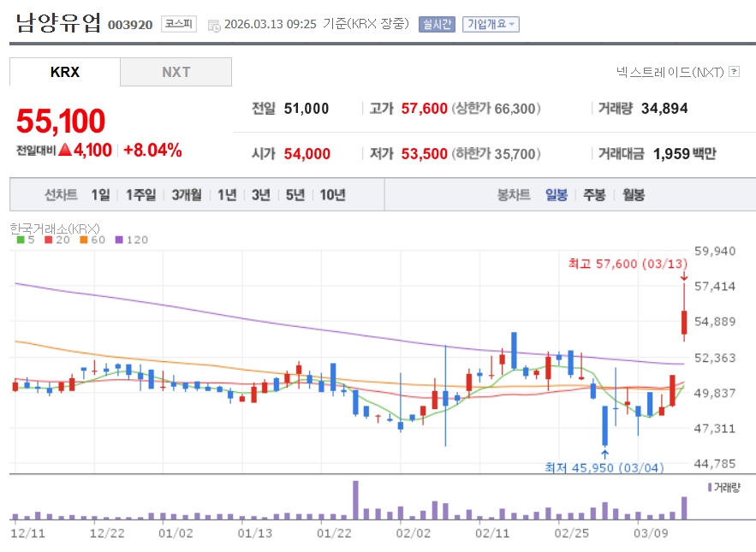Click the 고가 value 57,600
756x552 pixels.
[425, 109]
